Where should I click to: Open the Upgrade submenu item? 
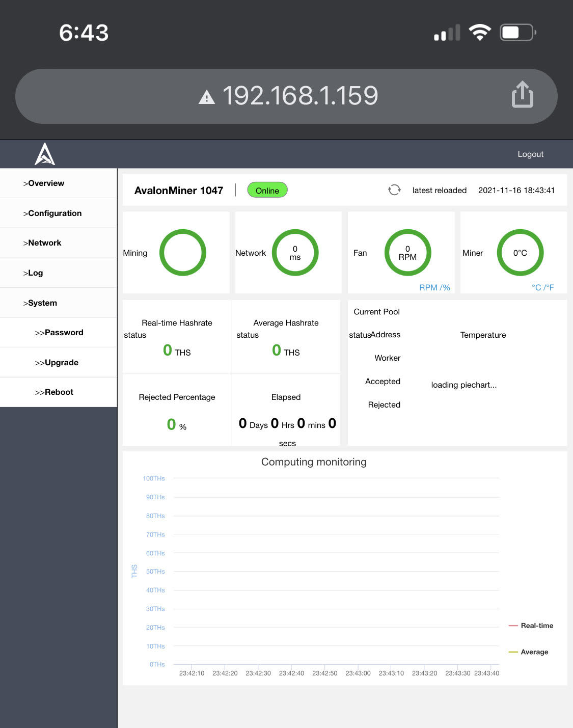click(x=59, y=363)
